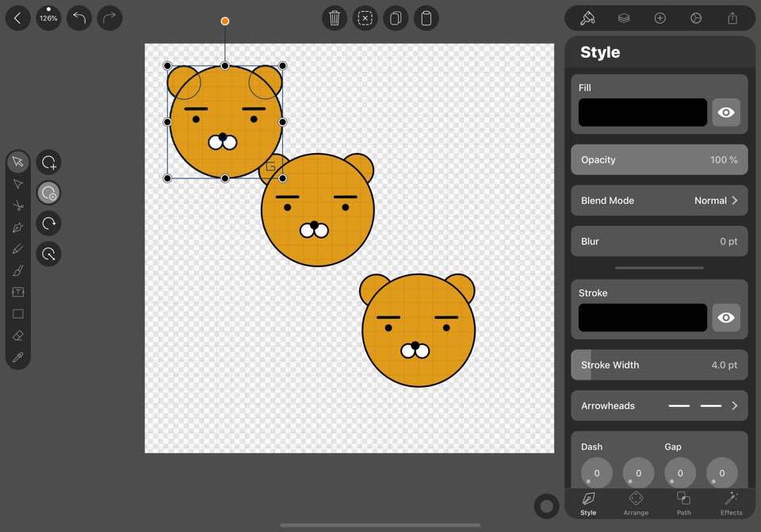Screen dimensions: 761x532
Task: Switch to the Style tab
Action: [x=587, y=503]
